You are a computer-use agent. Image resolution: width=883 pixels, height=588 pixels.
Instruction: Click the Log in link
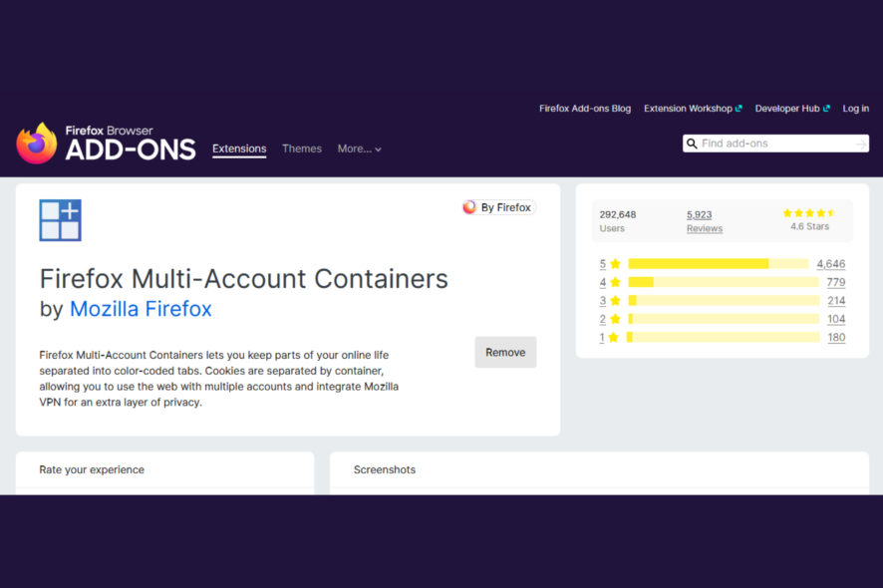[x=855, y=108]
